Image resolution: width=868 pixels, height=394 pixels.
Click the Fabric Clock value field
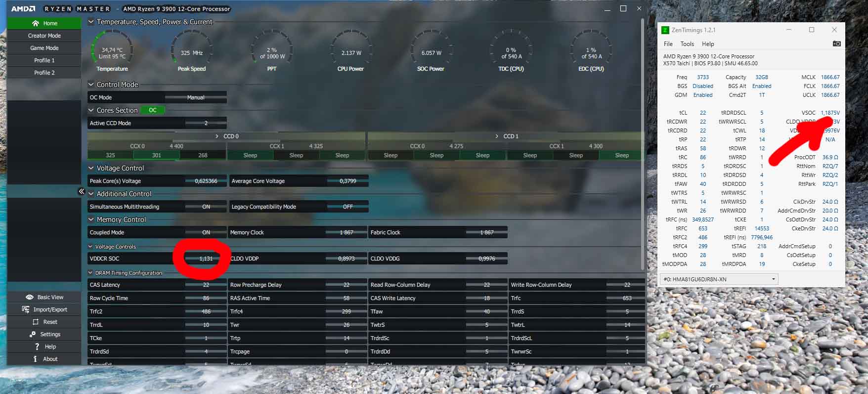(487, 232)
